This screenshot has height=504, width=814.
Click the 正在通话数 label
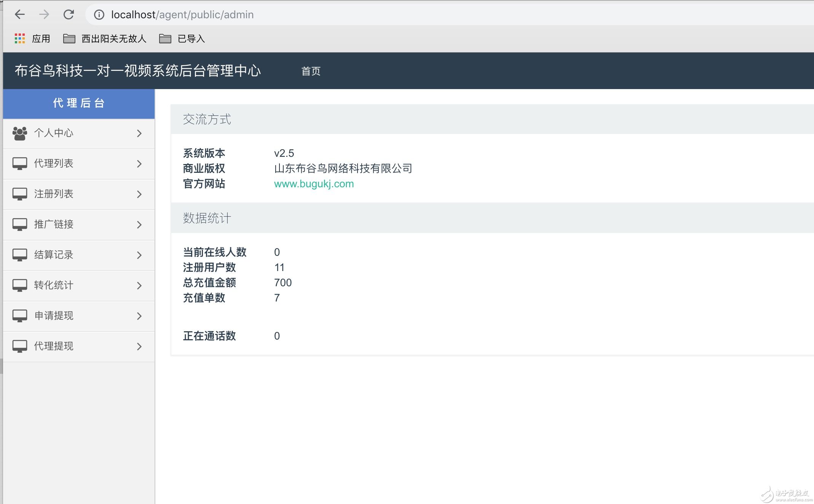[209, 336]
